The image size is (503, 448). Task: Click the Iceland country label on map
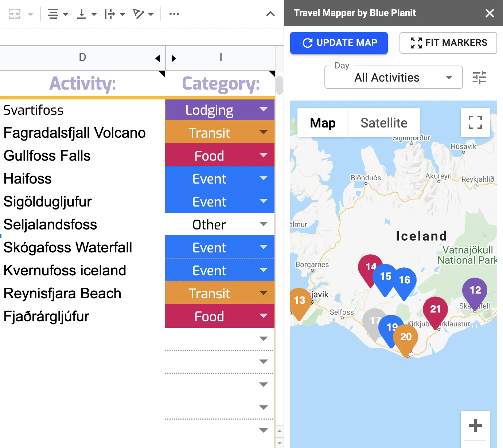pyautogui.click(x=421, y=236)
